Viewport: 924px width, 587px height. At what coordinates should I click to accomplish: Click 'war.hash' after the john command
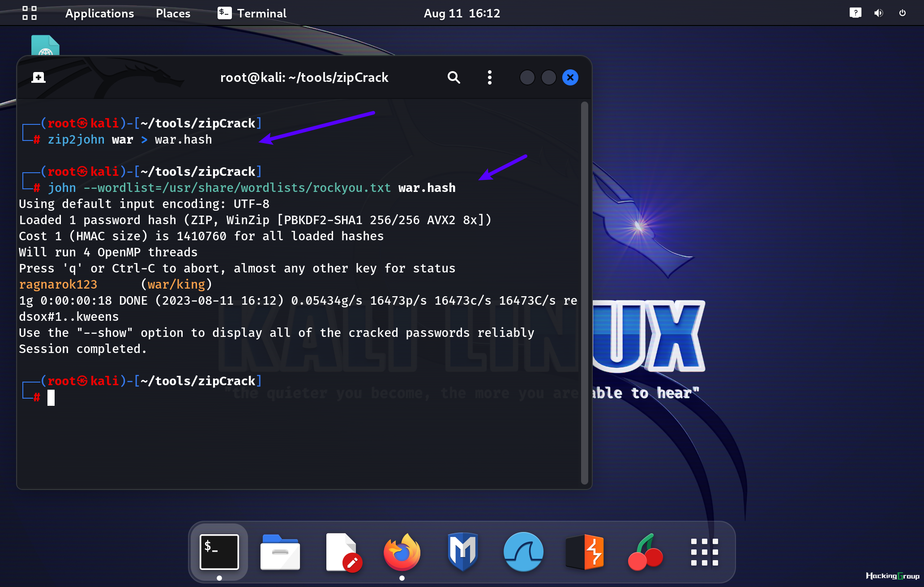pos(427,188)
